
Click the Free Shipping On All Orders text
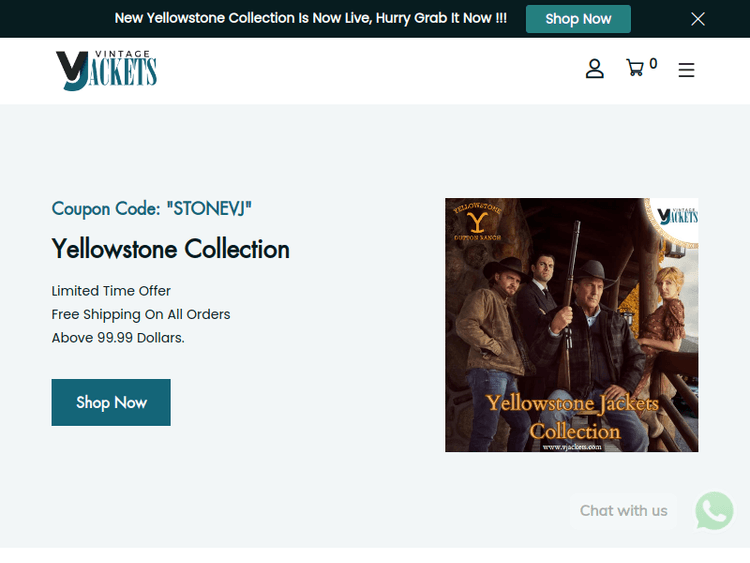tap(141, 314)
